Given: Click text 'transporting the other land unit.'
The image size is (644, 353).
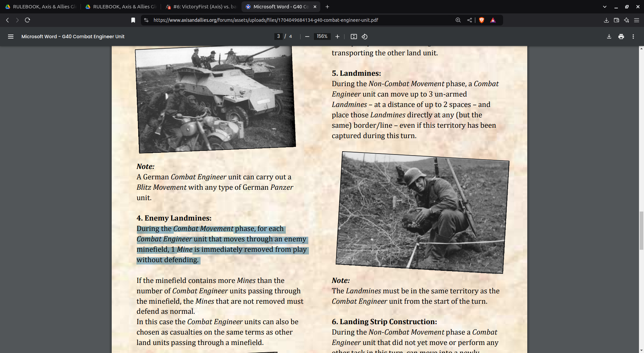Looking at the screenshot, I should (385, 53).
